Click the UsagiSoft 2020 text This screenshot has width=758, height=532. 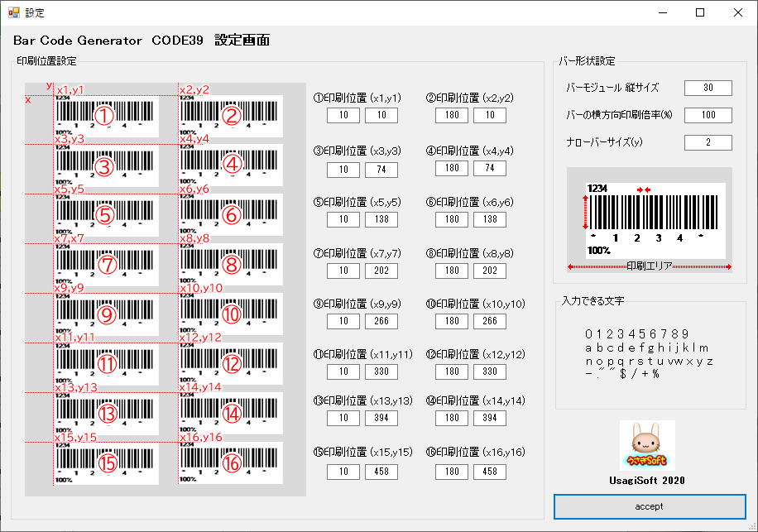tap(647, 481)
